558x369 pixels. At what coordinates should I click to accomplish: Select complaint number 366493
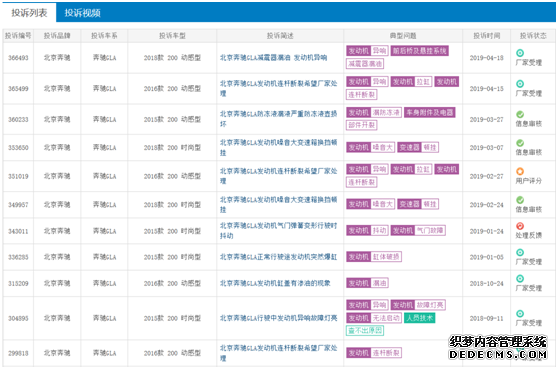click(18, 58)
